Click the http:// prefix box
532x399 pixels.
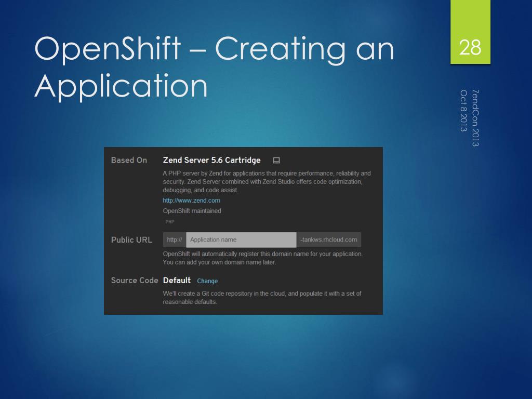175,240
